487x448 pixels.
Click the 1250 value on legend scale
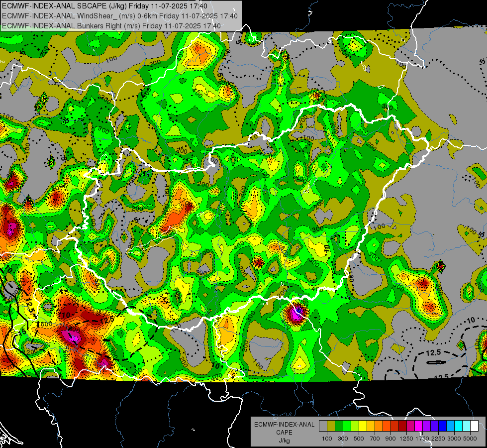(x=406, y=439)
